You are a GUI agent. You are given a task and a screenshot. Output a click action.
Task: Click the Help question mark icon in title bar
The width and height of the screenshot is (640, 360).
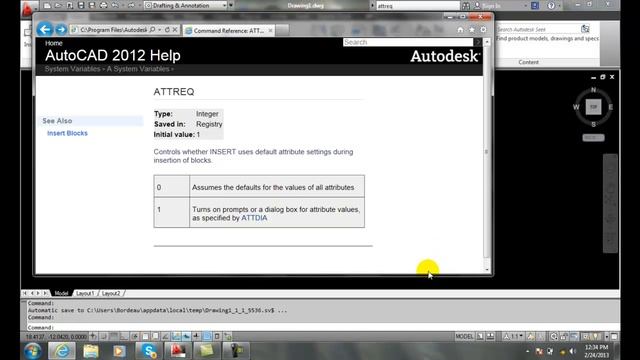[551, 6]
